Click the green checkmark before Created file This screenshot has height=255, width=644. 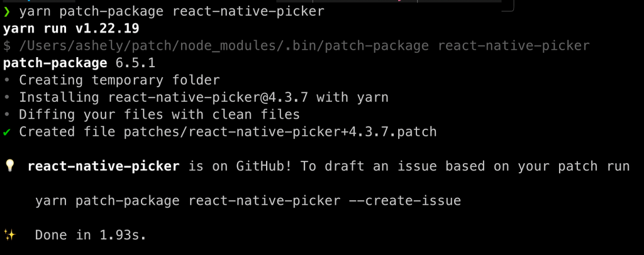coord(6,132)
